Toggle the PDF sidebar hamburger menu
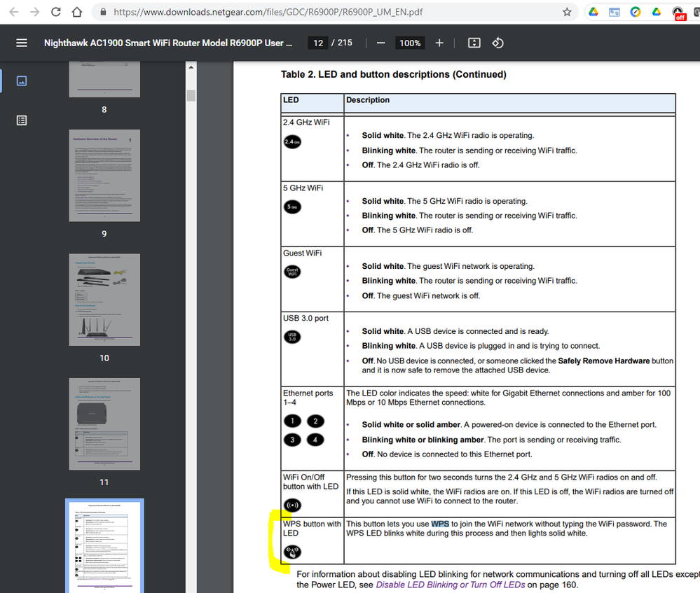Image resolution: width=700 pixels, height=593 pixels. 22,43
